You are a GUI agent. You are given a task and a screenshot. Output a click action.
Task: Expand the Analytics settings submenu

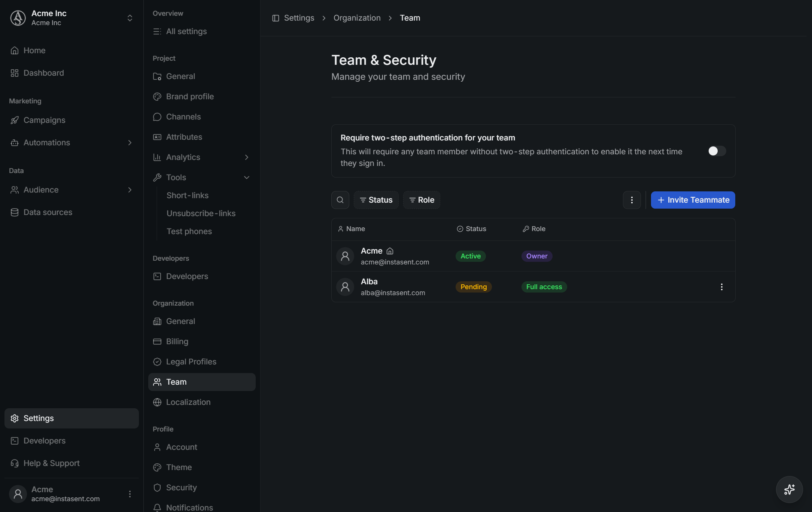point(246,157)
